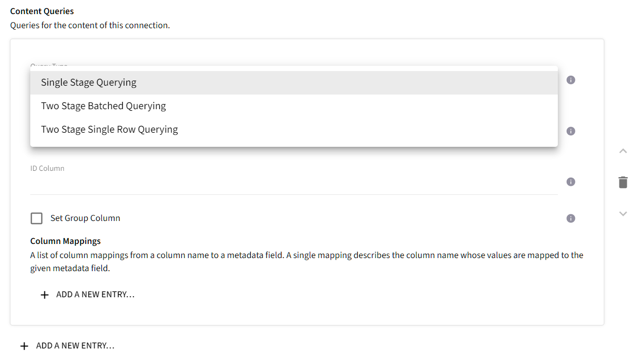Click the plus icon at bottom of page

pos(23,345)
